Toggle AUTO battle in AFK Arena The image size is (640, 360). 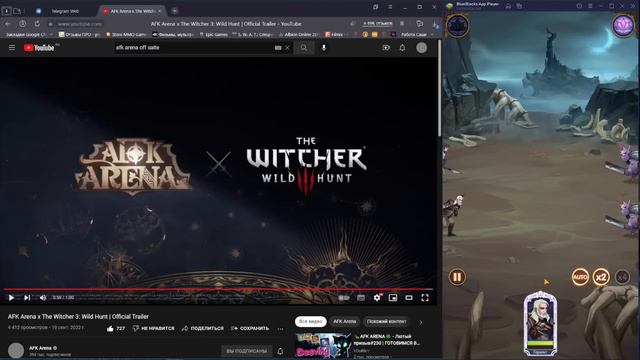[580, 277]
